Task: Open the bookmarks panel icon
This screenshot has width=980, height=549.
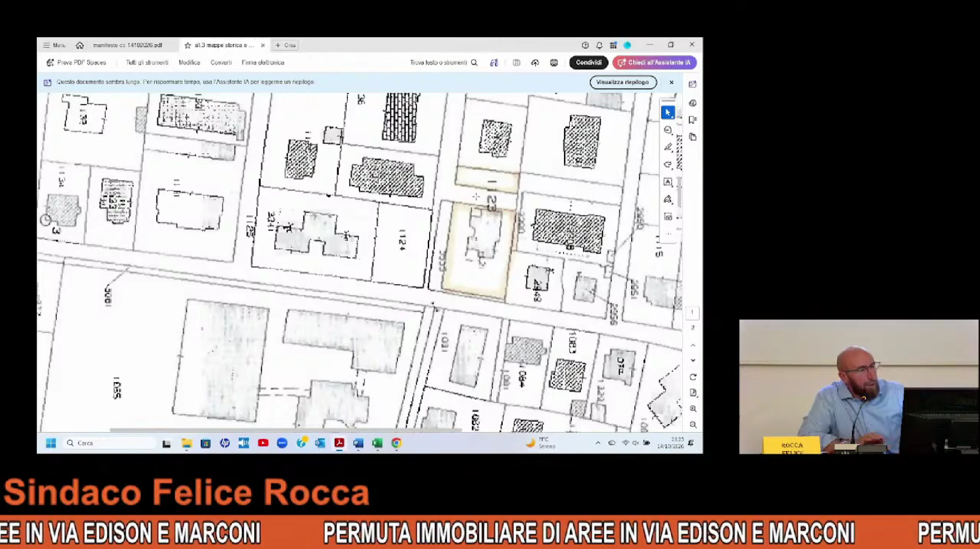Action: (692, 119)
